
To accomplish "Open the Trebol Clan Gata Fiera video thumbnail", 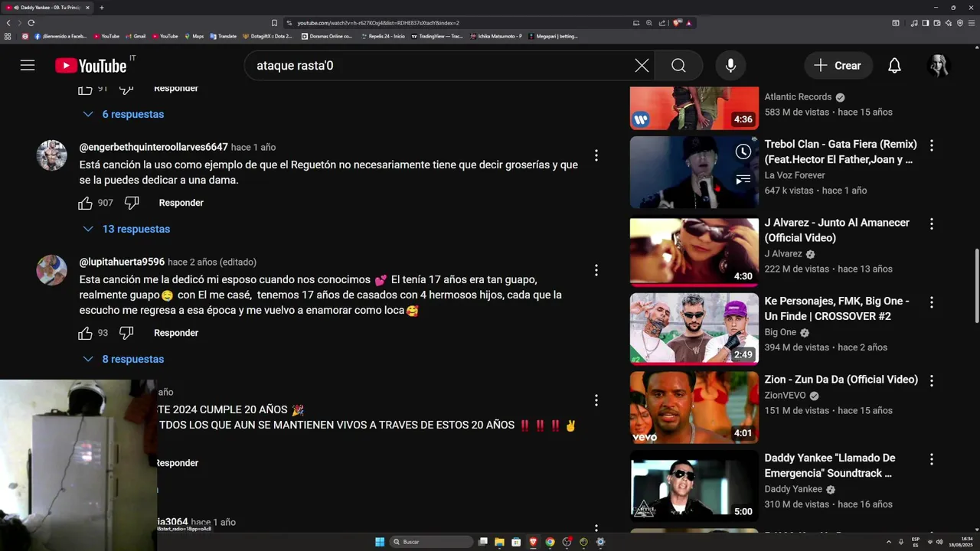I will [x=694, y=172].
